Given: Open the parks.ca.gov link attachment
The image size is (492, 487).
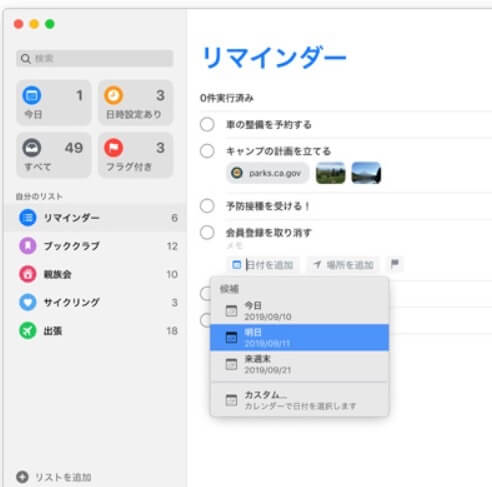Looking at the screenshot, I should coord(267,173).
